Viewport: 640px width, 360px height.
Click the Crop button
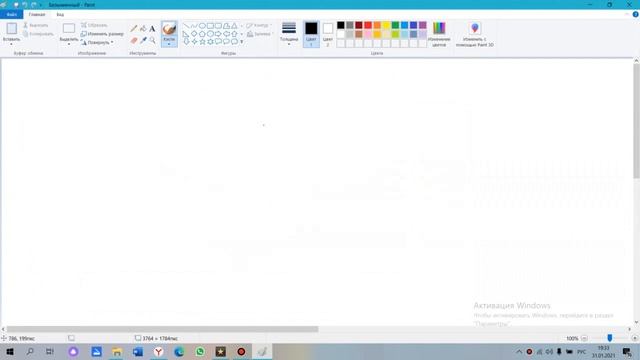[x=94, y=25]
